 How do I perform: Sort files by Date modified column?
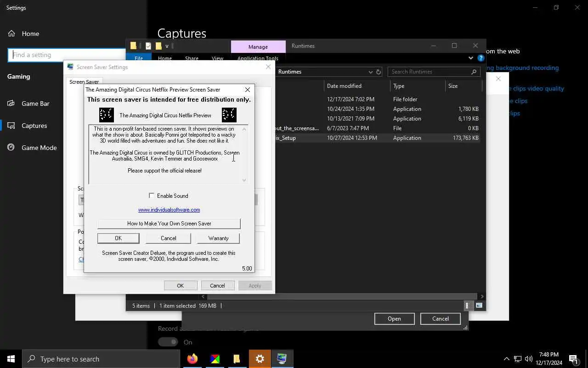[357, 86]
